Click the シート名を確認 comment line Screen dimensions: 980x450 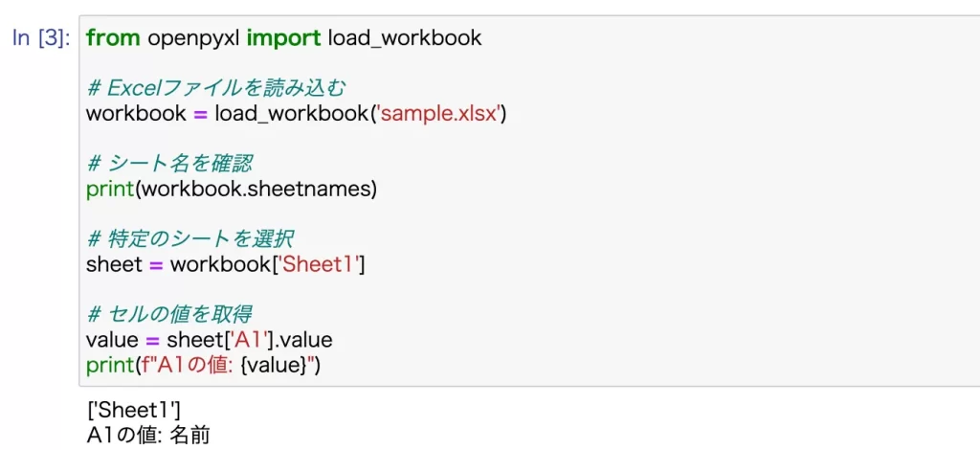click(x=170, y=164)
